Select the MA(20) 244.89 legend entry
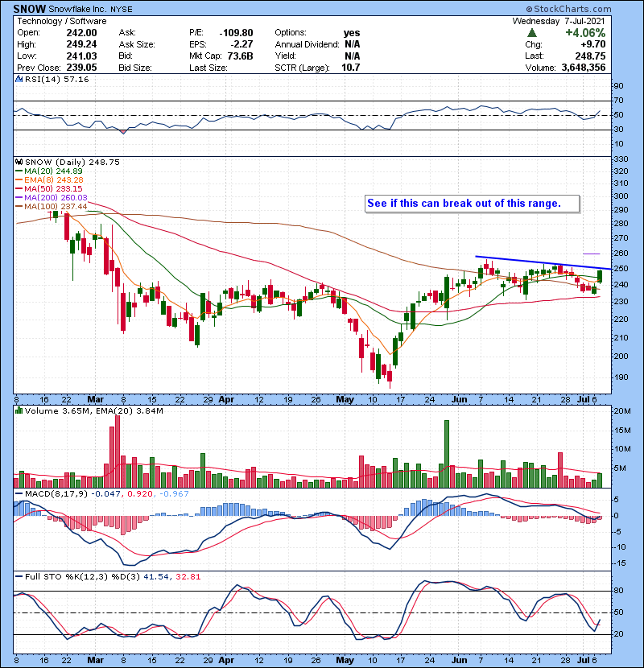Image resolution: width=644 pixels, height=668 pixels. [x=49, y=171]
